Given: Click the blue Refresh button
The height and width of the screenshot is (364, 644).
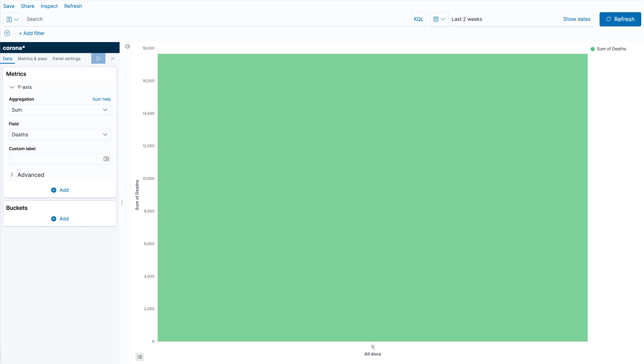Looking at the screenshot, I should [x=620, y=19].
